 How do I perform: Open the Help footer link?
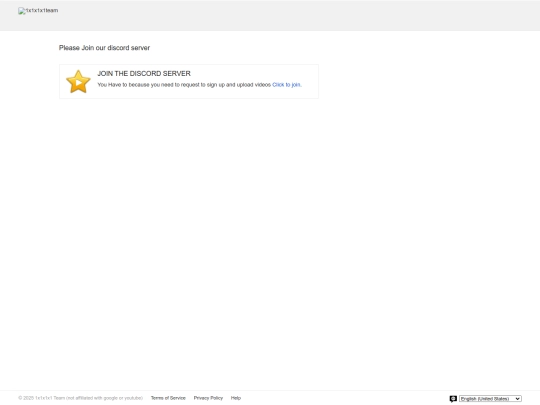coord(236,398)
